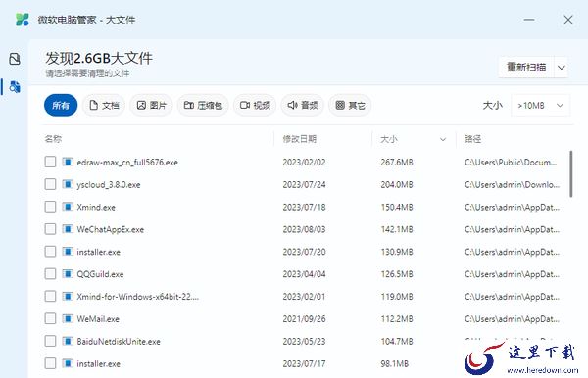Viewport: 588px width, 378px height.
Task: Click file name BaiduNetdiskUnite.exe
Action: click(x=119, y=342)
